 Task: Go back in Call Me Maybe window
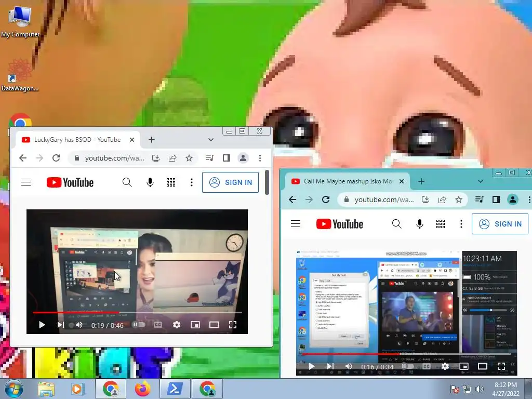coord(292,199)
